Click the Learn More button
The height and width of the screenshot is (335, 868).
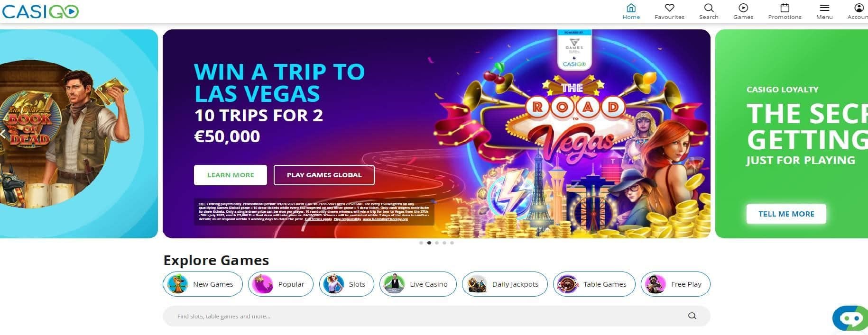pos(231,175)
